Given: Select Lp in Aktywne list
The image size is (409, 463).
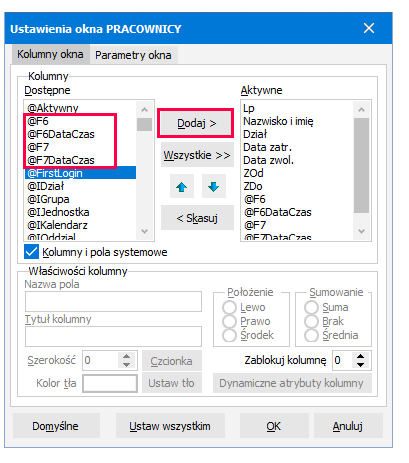Looking at the screenshot, I should 297,108.
